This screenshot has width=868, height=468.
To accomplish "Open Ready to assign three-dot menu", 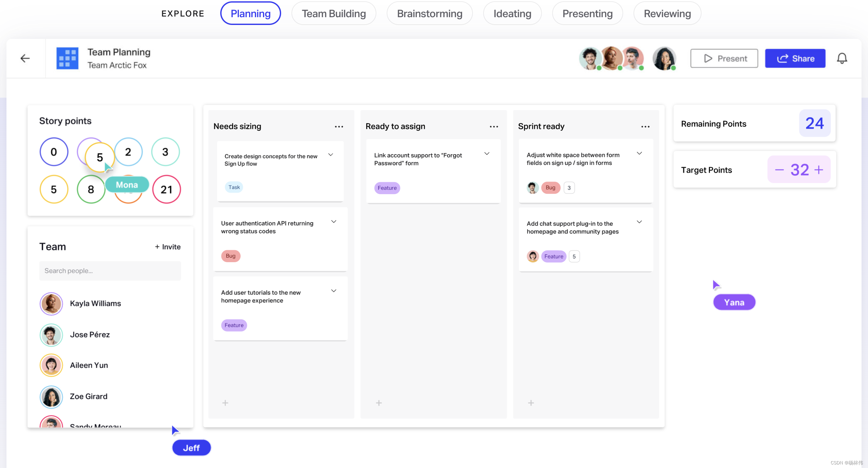I will [494, 126].
